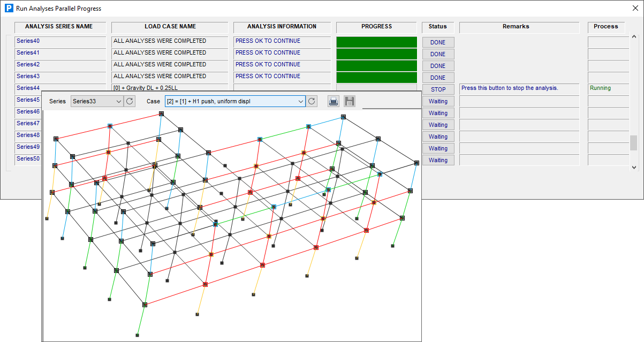Click the green progress bar for Series41
Image resolution: width=644 pixels, height=342 pixels.
[376, 54]
